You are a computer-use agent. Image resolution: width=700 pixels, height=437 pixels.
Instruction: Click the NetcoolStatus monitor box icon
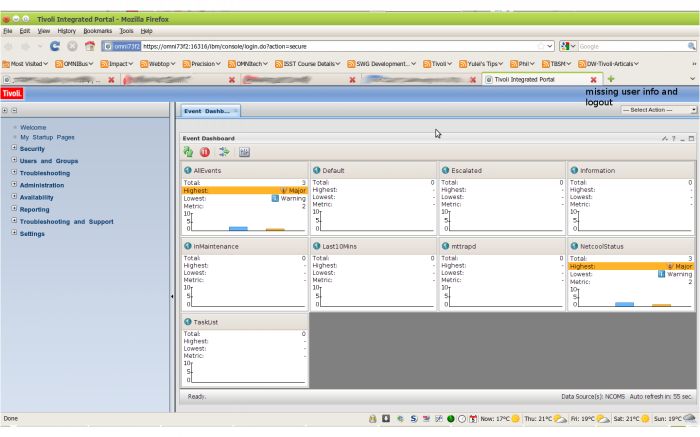click(x=575, y=246)
